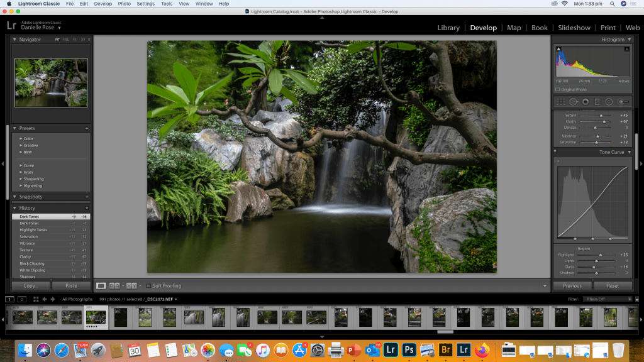Click the Reset button
Screen dimensions: 644x362
(x=613, y=286)
